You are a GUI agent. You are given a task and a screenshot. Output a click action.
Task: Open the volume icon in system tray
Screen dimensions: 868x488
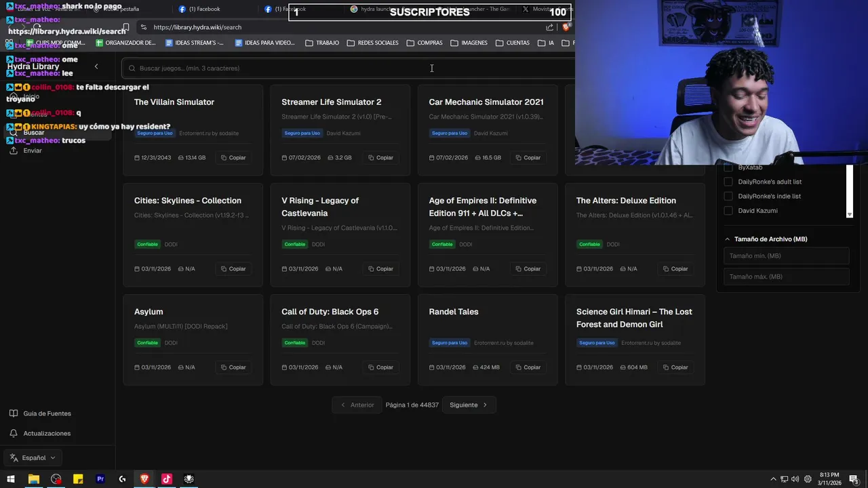(795, 479)
